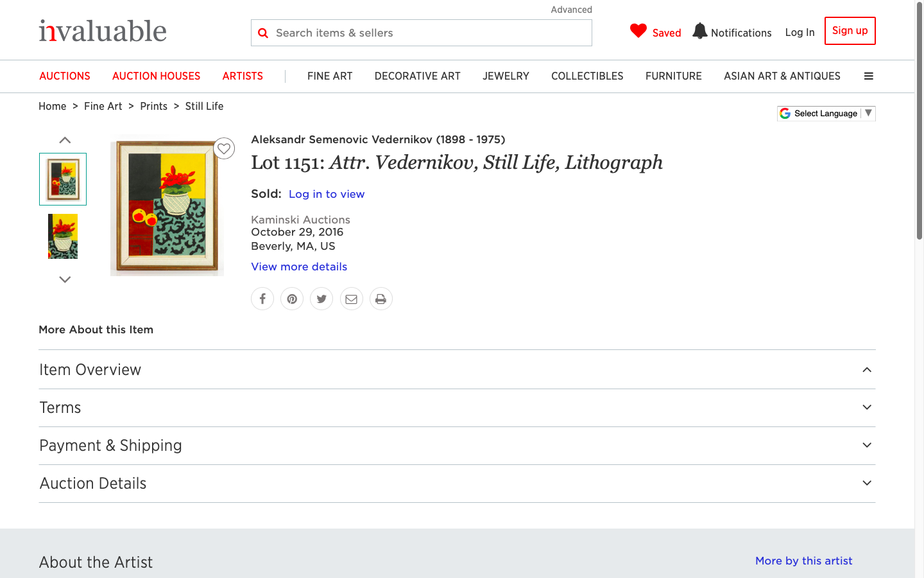Open the Select Language dropdown
924x578 pixels.
tap(826, 114)
